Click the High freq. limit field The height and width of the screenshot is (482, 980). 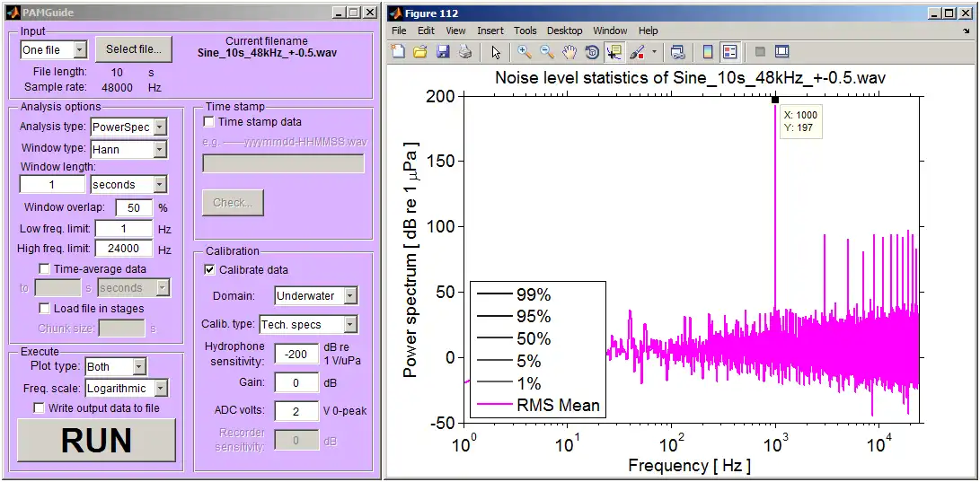pos(124,250)
